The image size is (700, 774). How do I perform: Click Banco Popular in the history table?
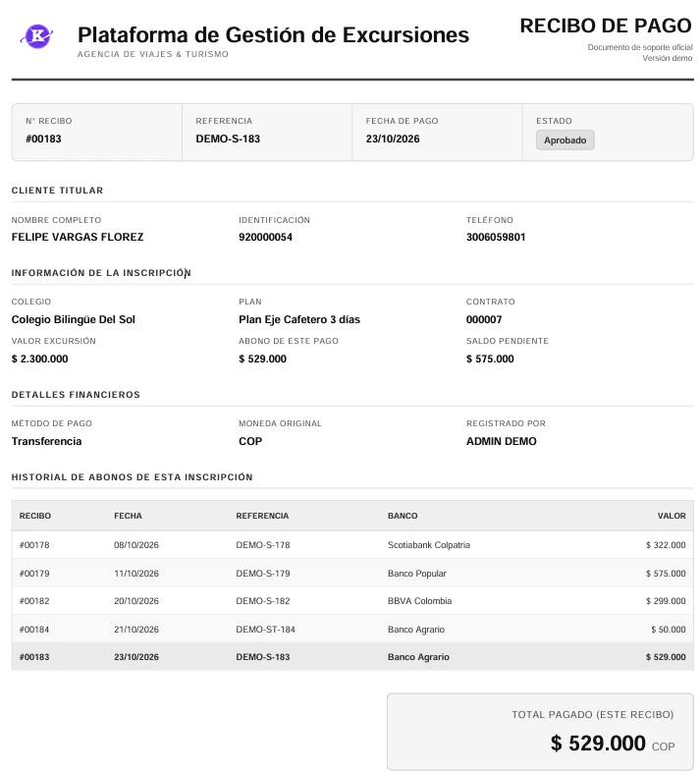pos(417,574)
